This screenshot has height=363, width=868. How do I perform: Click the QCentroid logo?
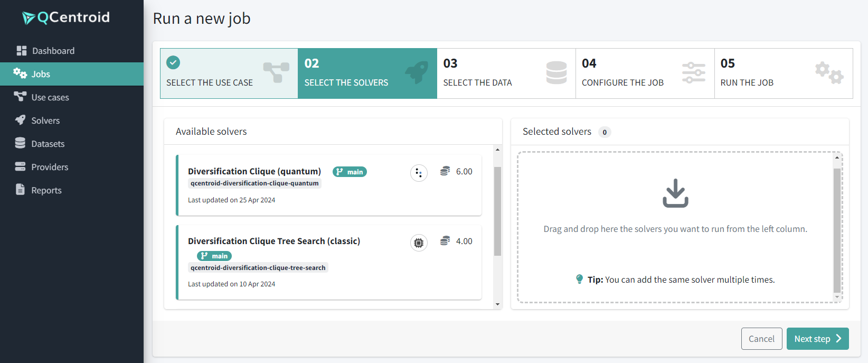tap(66, 17)
